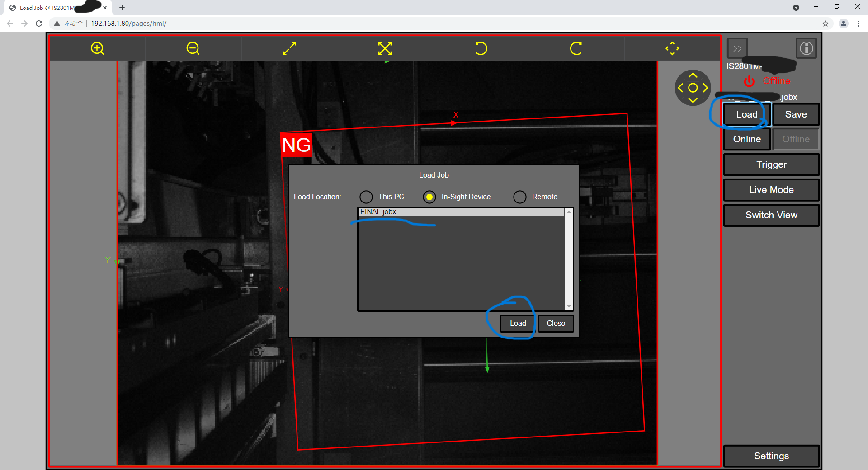Pan left with the navigation pad
This screenshot has height=470, width=868.
click(x=680, y=88)
